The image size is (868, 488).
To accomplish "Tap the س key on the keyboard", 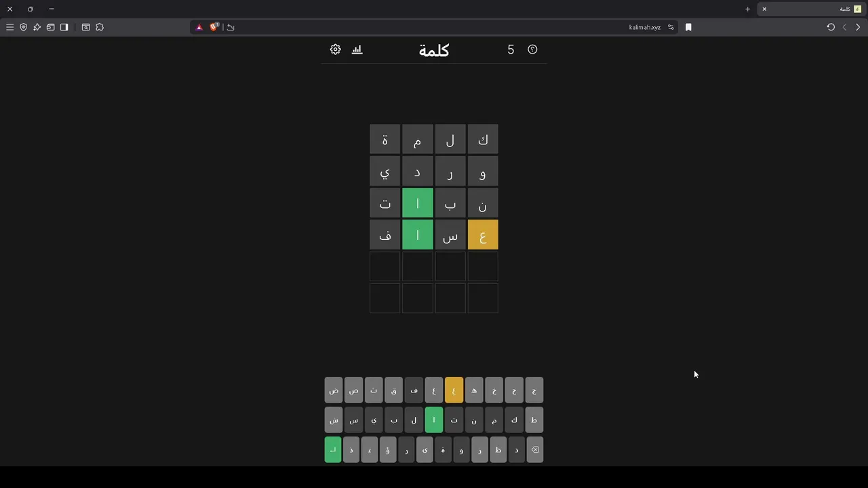I will [x=354, y=420].
